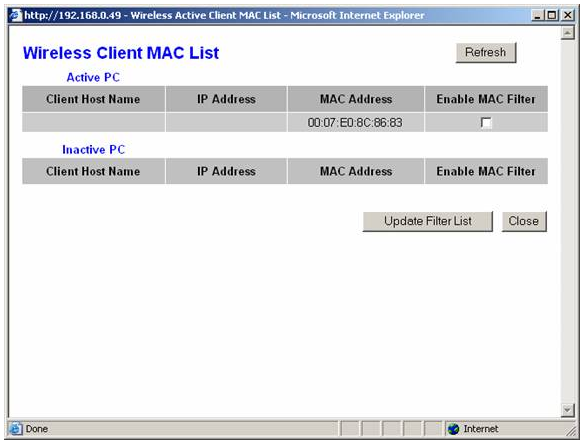Click the scrollbar up arrow

(x=567, y=33)
